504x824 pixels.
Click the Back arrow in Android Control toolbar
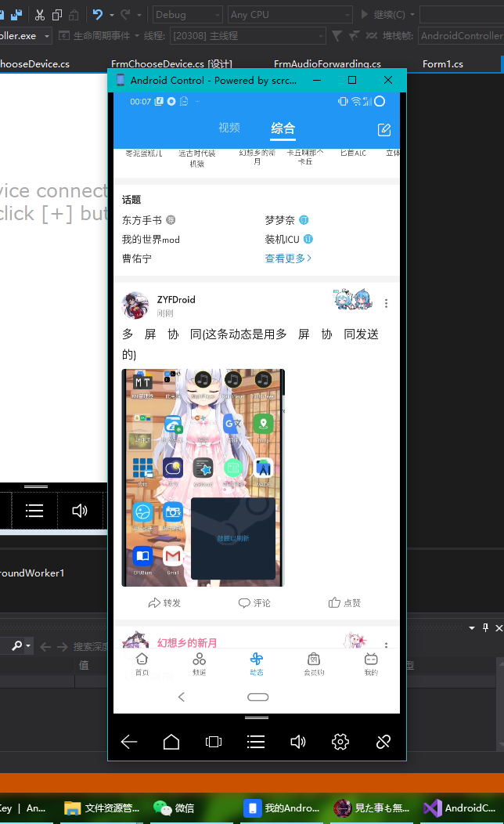point(129,742)
